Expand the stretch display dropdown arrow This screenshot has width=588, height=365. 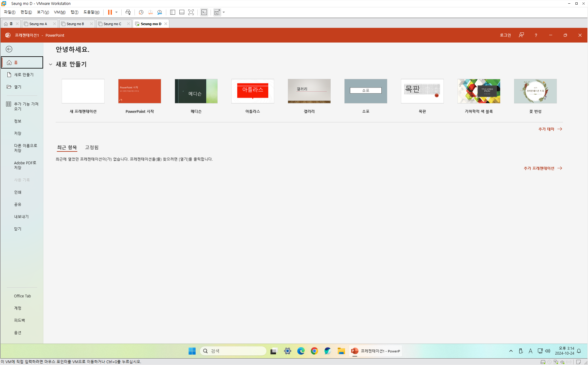tap(224, 12)
